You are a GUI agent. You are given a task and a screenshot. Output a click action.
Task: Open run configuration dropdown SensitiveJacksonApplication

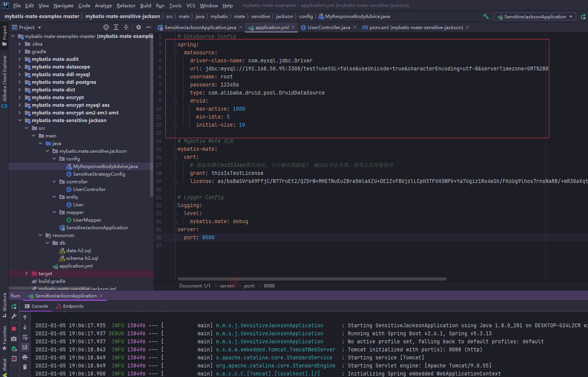coord(535,16)
